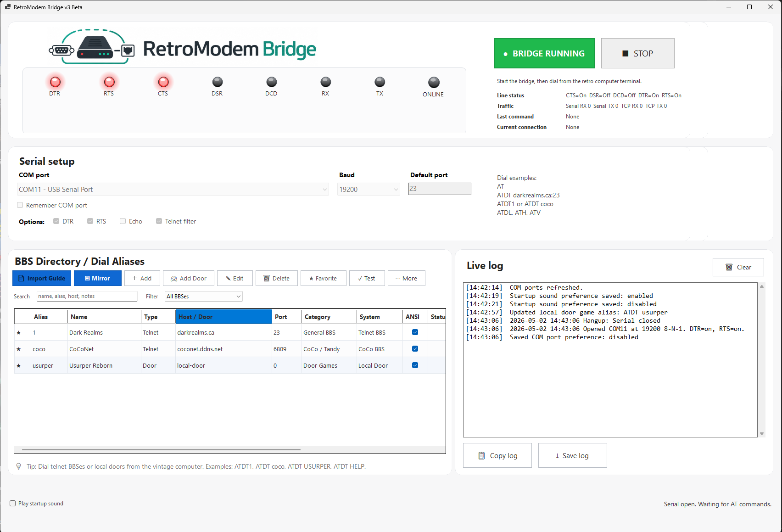Click the tip lightbulb icon
Image resolution: width=782 pixels, height=532 pixels.
point(19,466)
